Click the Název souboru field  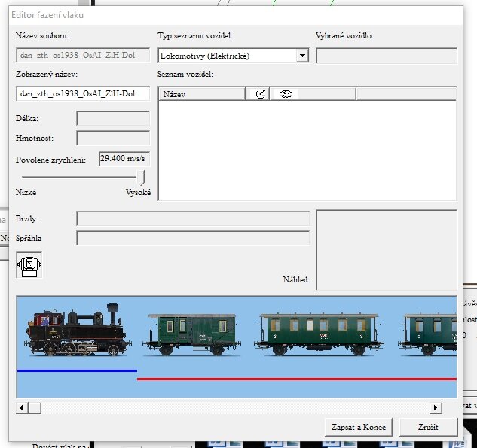[83, 56]
